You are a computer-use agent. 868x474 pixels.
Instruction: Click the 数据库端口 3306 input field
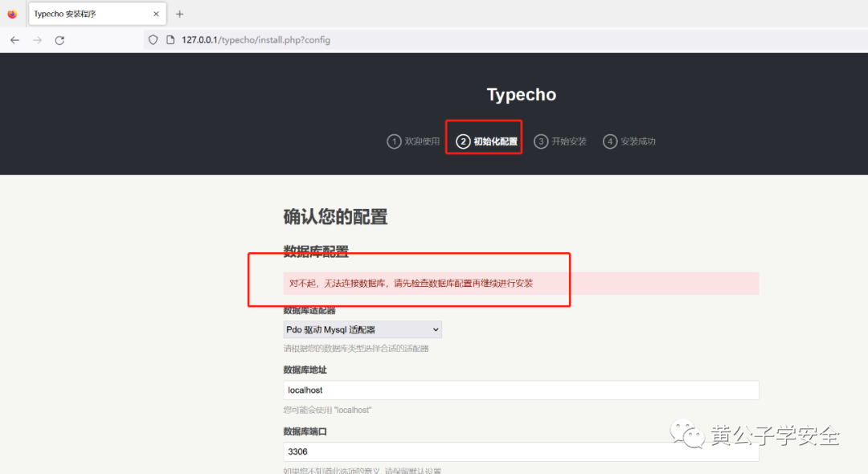tap(521, 452)
